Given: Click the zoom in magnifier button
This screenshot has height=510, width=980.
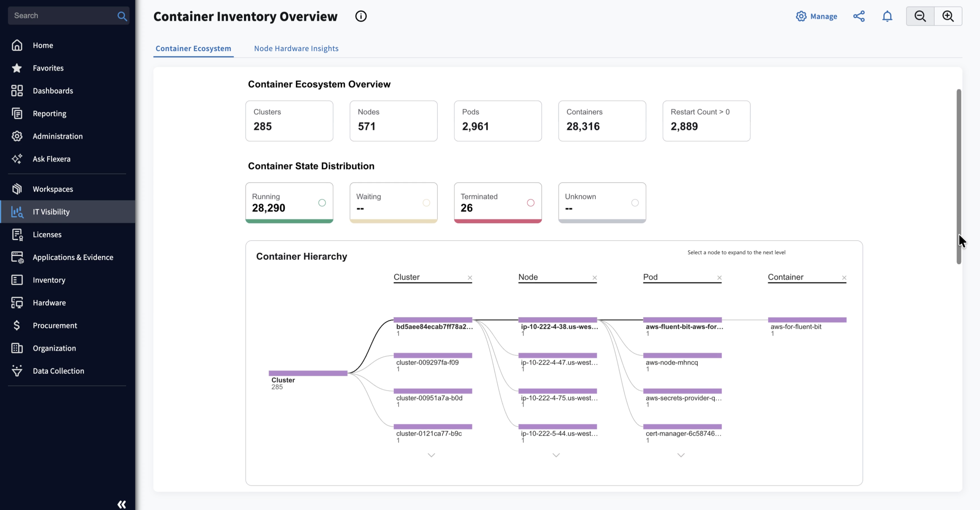Looking at the screenshot, I should click(x=948, y=16).
